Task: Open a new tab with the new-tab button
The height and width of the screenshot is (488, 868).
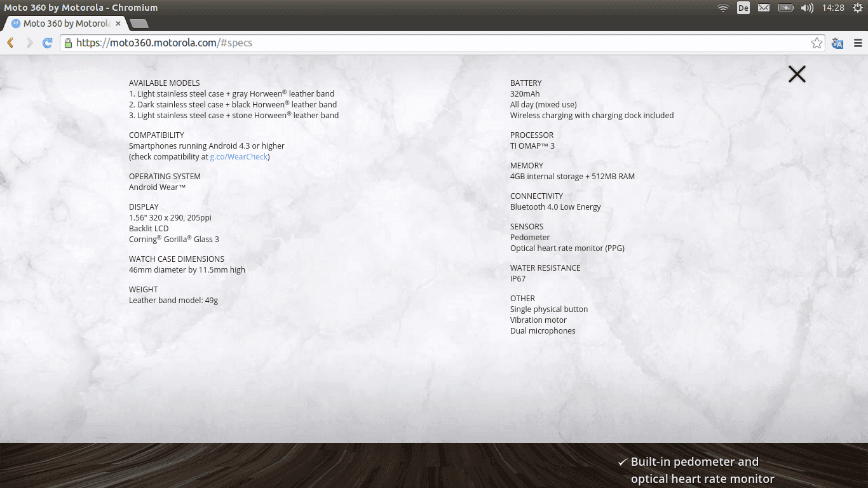Action: point(139,24)
